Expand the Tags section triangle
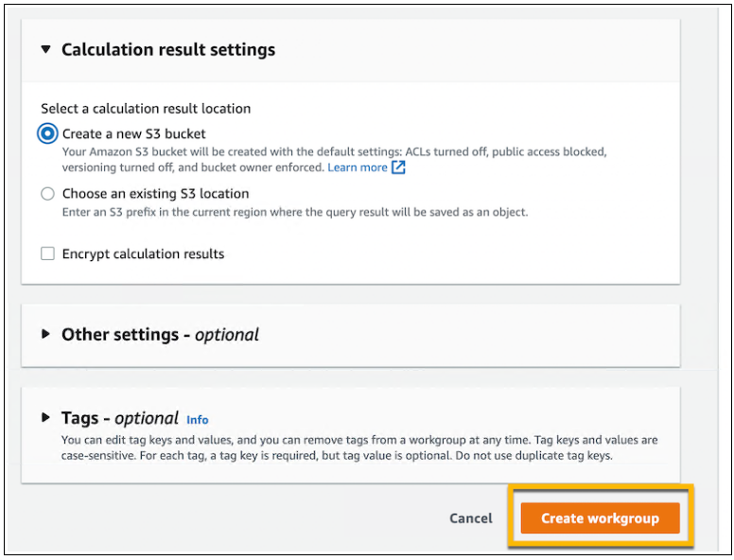 tap(45, 417)
